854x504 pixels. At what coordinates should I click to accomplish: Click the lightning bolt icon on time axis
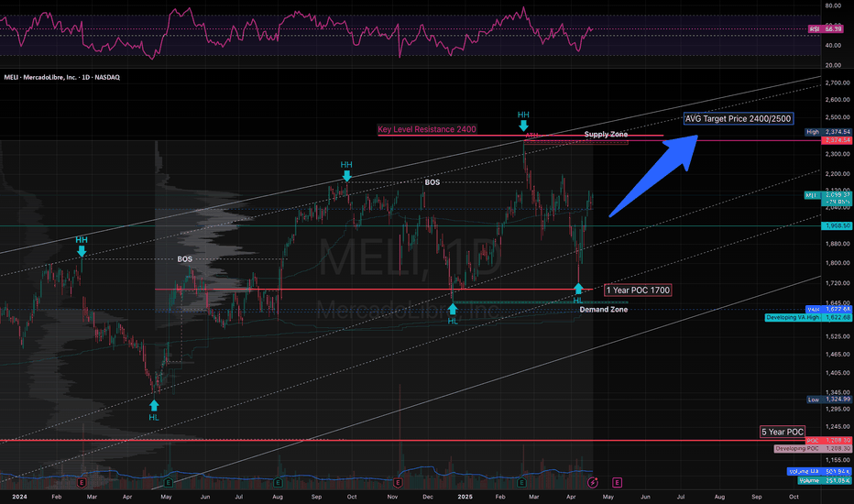tap(593, 483)
